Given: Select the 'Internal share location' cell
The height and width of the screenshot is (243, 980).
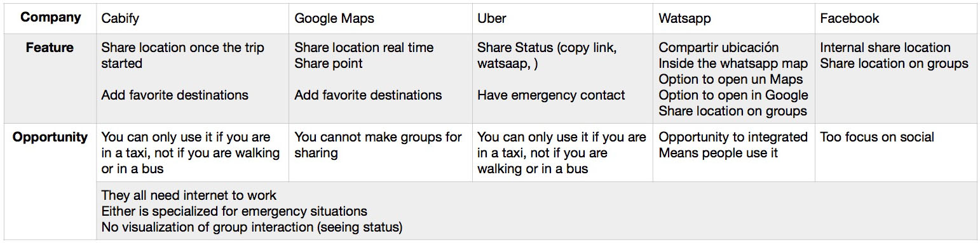Looking at the screenshot, I should coord(896,79).
